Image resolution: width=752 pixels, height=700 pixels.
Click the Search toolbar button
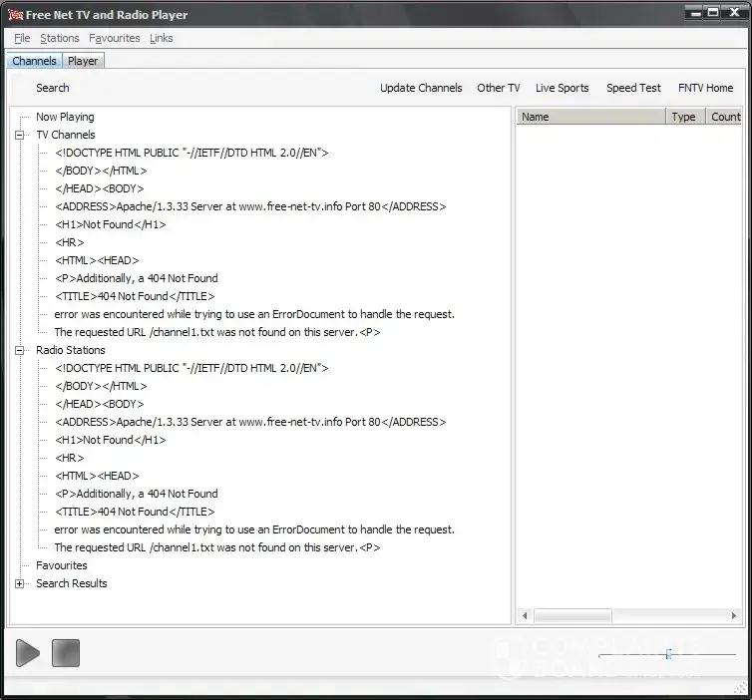[x=53, y=88]
